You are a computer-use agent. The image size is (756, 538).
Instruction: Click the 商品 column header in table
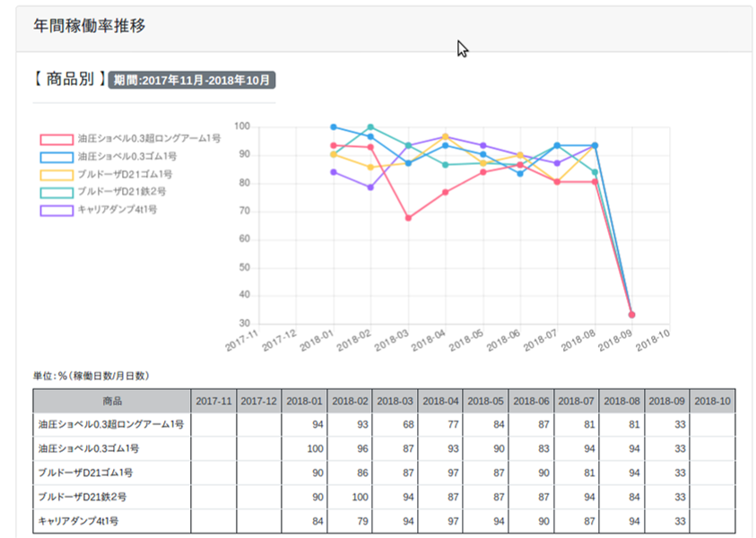click(x=112, y=401)
